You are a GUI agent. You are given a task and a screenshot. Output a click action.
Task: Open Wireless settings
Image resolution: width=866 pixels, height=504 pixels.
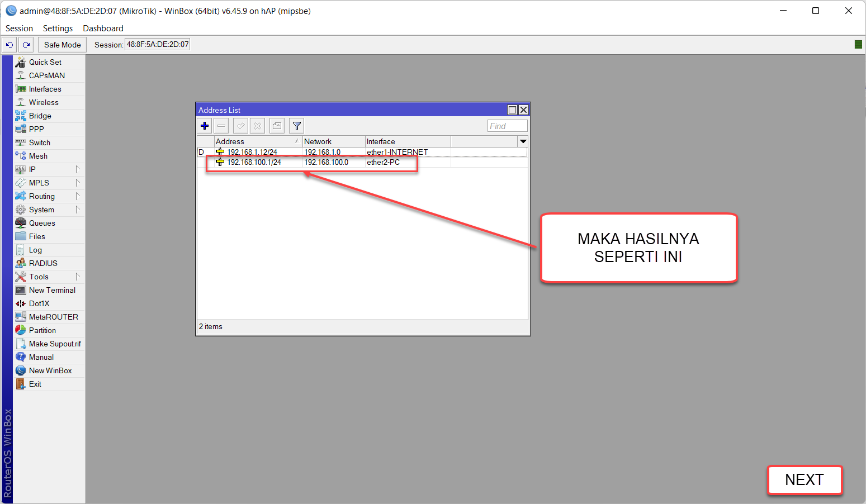point(49,102)
